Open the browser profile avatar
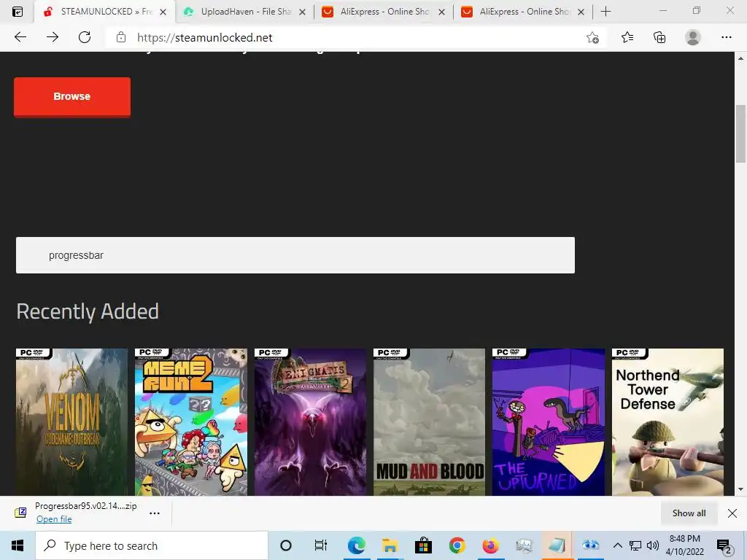 click(x=693, y=37)
